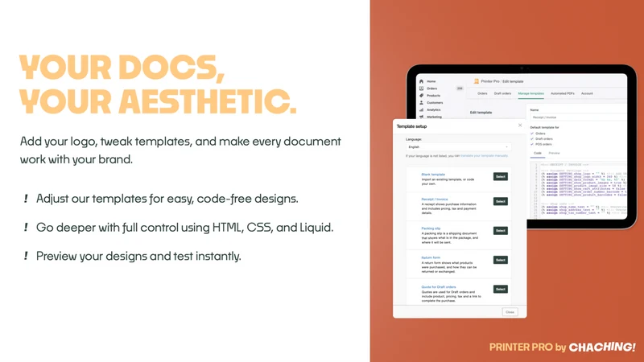Screen dimensions: 644x362
Task: Click the Printer Pro app icon
Action: (x=477, y=81)
